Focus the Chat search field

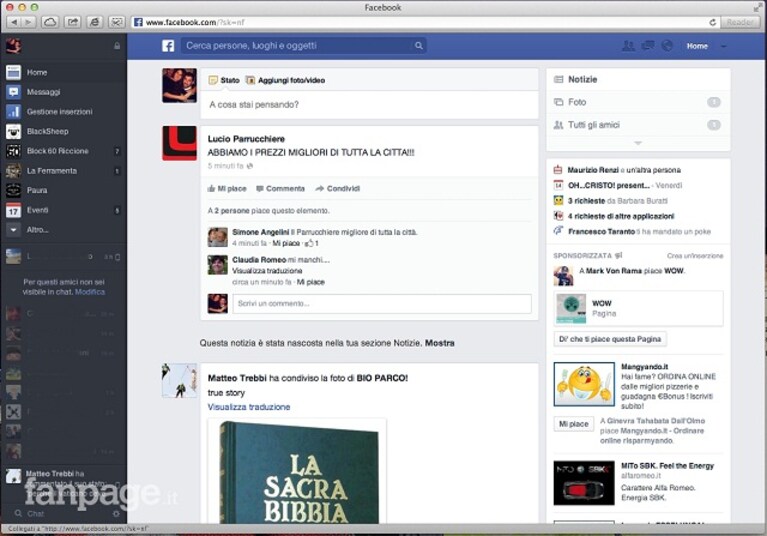[61, 514]
